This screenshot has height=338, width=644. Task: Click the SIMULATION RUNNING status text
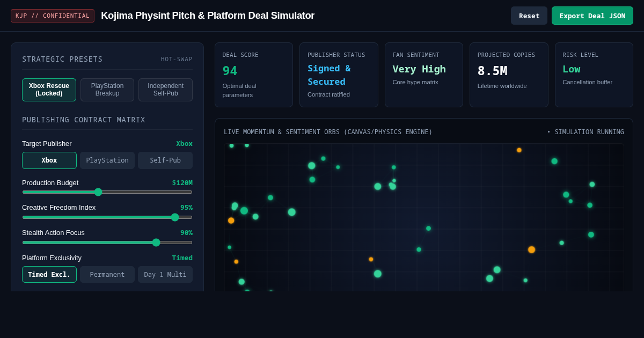coord(586,132)
